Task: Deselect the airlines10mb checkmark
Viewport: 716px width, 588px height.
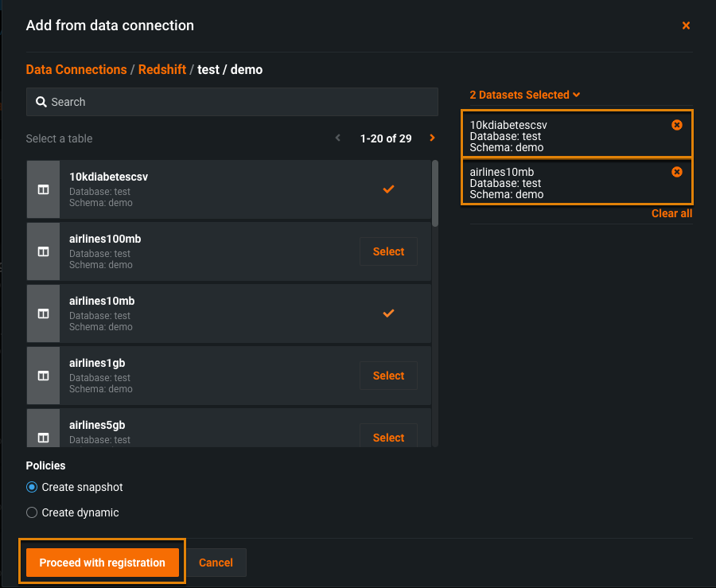Action: click(x=388, y=313)
